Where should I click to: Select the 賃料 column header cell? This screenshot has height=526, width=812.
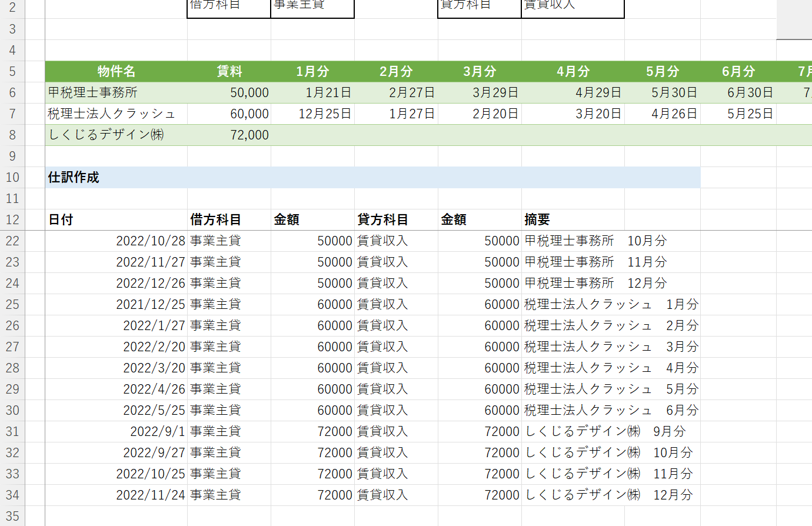click(x=229, y=72)
